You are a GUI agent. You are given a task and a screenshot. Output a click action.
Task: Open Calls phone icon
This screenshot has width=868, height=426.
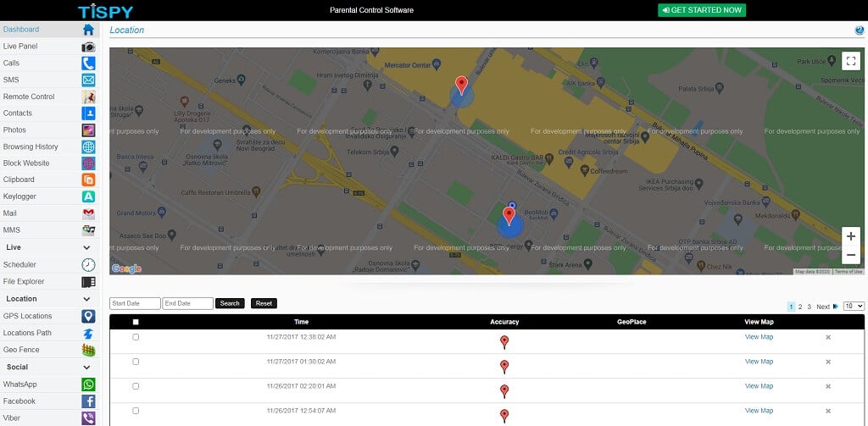click(x=88, y=63)
